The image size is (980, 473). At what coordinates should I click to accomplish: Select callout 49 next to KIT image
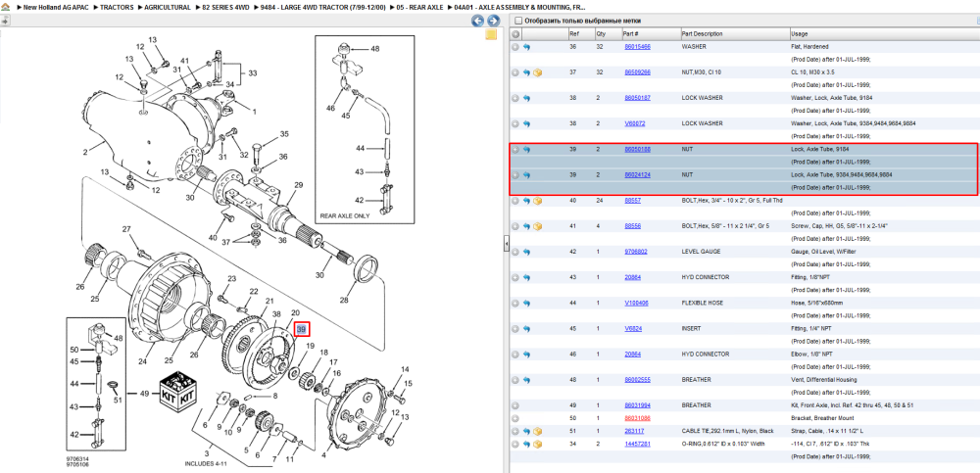144,394
